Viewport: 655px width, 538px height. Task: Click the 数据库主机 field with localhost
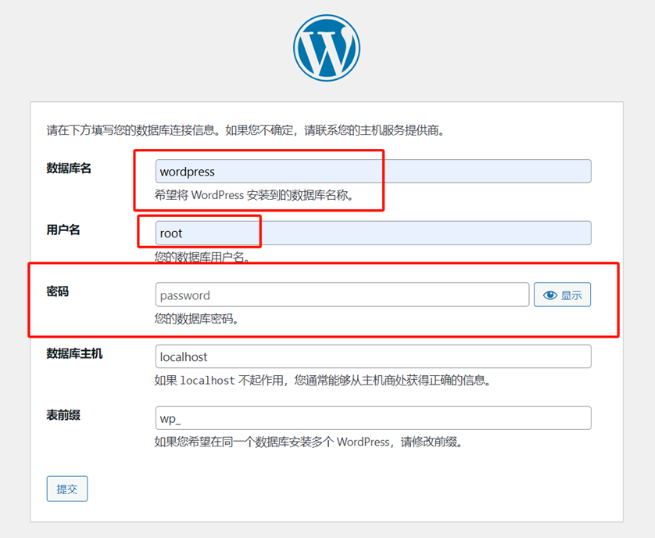pos(373,356)
